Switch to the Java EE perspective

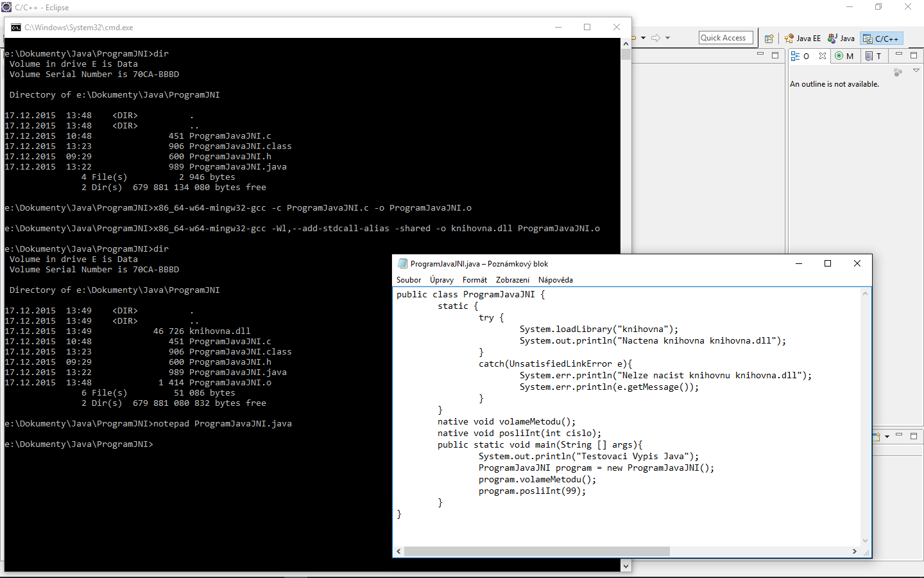pos(803,38)
